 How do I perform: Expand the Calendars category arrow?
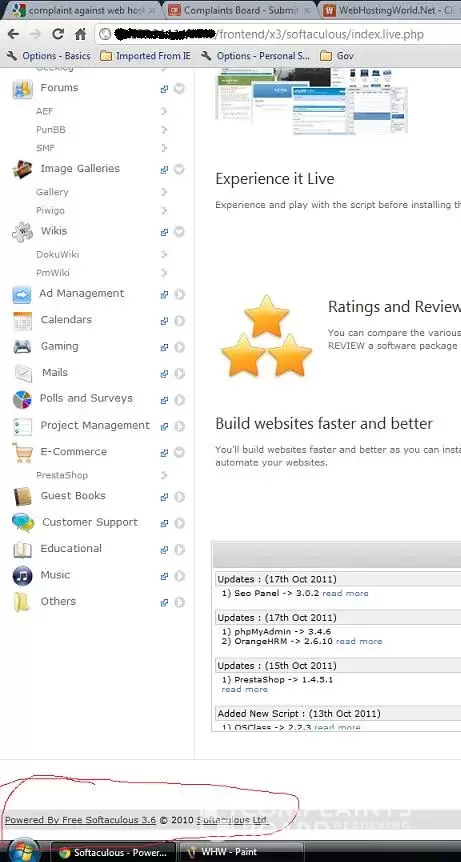pos(179,321)
